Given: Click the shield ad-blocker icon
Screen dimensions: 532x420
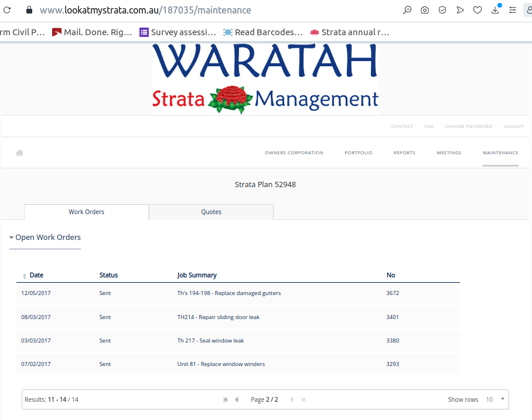Looking at the screenshot, I should 442,10.
